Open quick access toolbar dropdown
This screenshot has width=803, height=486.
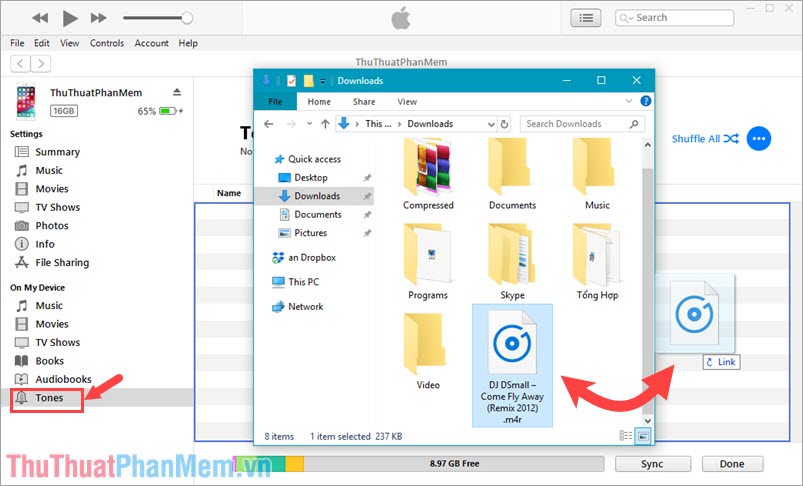click(x=323, y=81)
